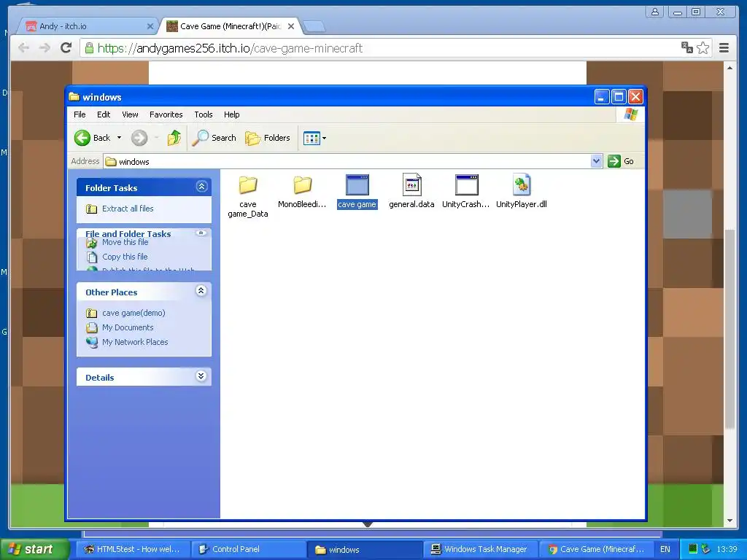The height and width of the screenshot is (560, 747).
Task: Open the Tools menu
Action: point(203,114)
